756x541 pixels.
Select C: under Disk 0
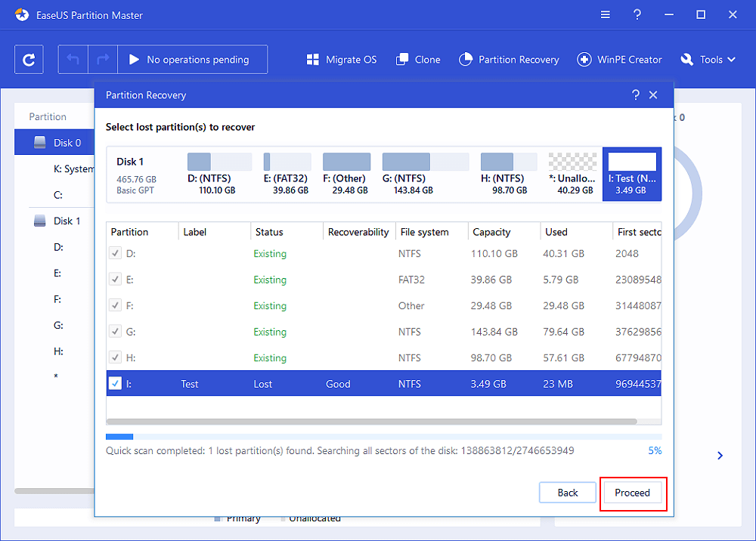tap(58, 195)
